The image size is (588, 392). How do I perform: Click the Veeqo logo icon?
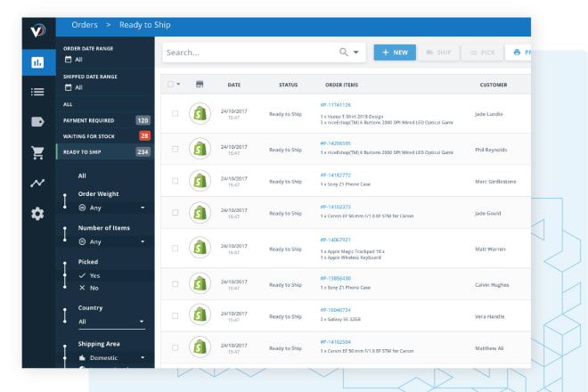coord(38,30)
